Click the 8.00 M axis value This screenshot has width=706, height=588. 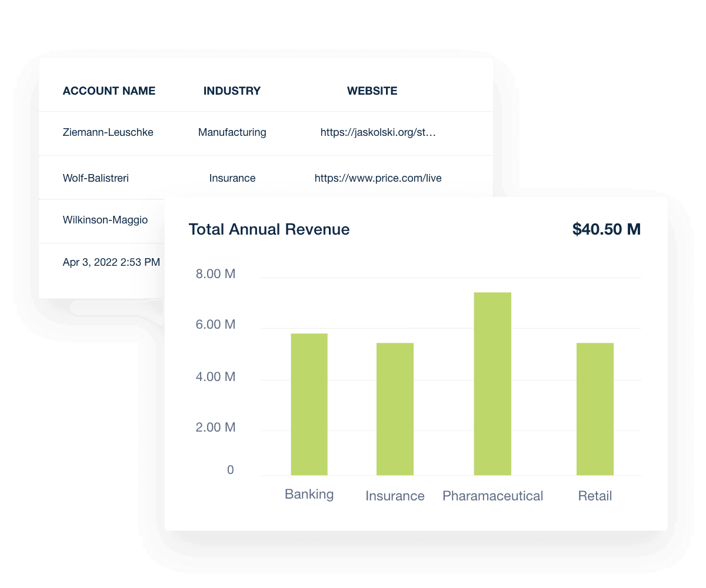215,273
